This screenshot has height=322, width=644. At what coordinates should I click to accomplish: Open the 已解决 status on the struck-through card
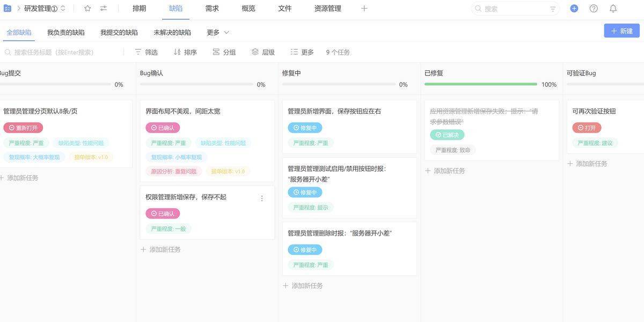click(447, 135)
